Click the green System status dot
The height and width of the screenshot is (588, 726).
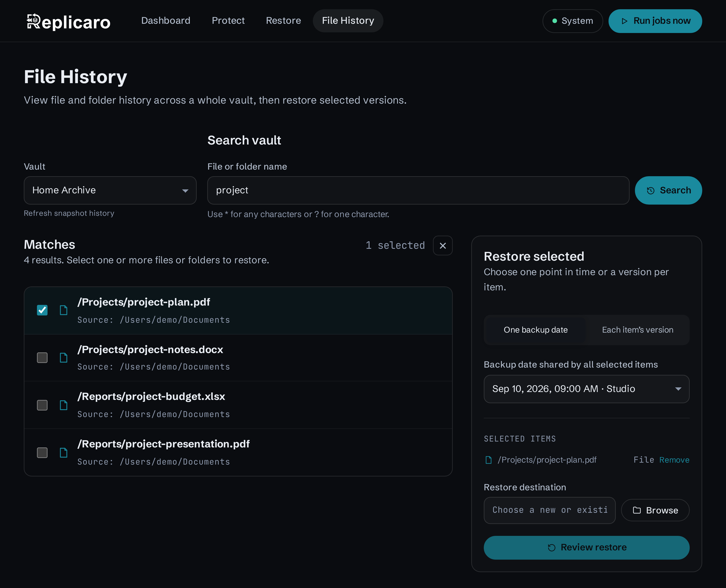pos(555,21)
